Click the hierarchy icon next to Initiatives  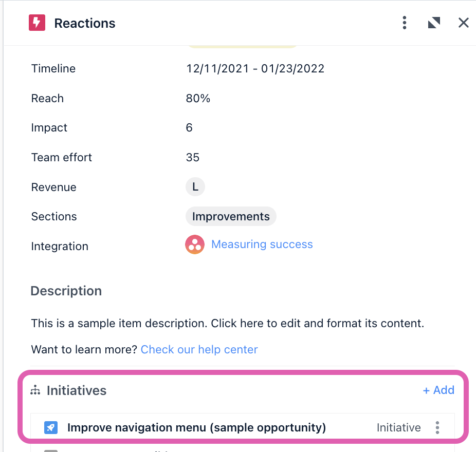point(34,390)
